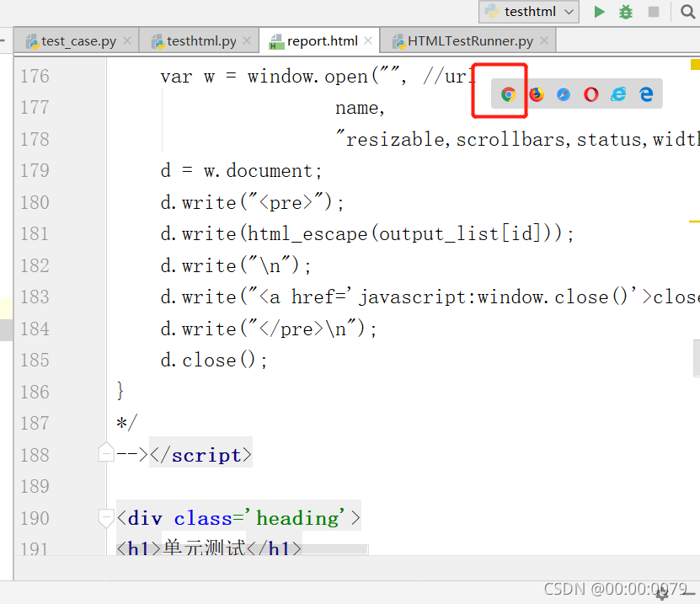Collapse div fold at line 190
This screenshot has width=700, height=604.
(106, 519)
